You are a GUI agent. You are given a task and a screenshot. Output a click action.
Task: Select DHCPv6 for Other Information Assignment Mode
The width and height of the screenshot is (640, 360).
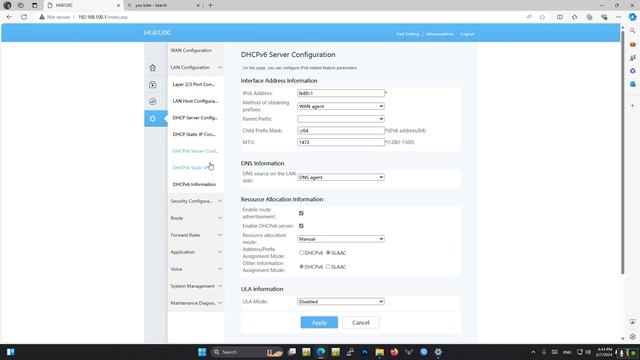[x=301, y=267]
